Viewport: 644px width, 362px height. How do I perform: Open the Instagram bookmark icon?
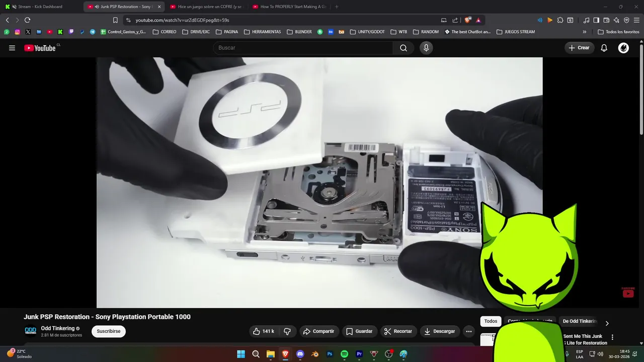coord(17,32)
